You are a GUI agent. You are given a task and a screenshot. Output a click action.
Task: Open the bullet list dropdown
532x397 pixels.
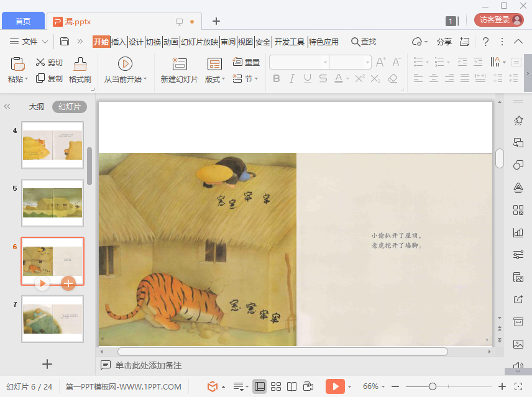click(427, 62)
